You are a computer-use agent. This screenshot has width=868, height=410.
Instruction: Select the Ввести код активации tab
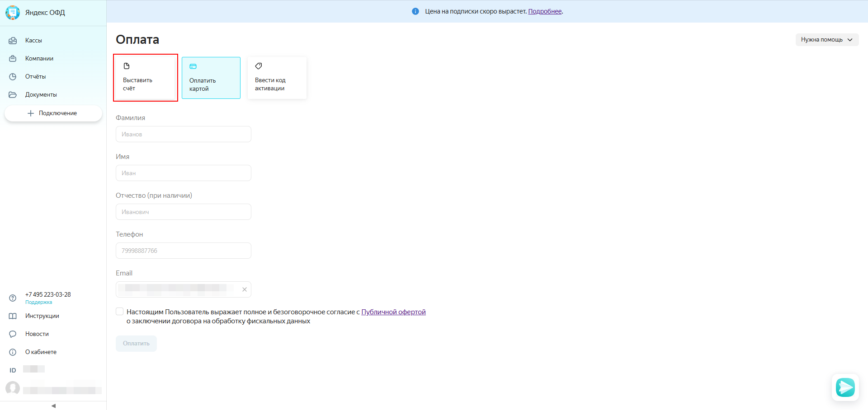(x=277, y=78)
